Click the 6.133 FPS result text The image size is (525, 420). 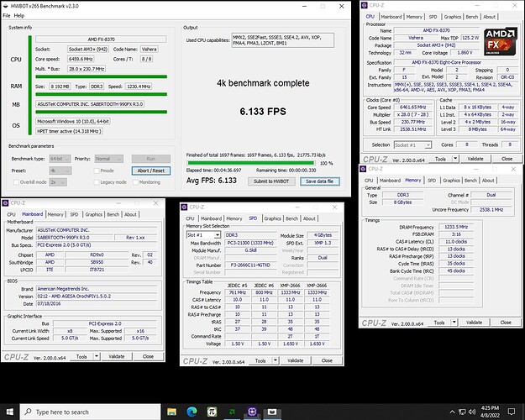point(263,112)
